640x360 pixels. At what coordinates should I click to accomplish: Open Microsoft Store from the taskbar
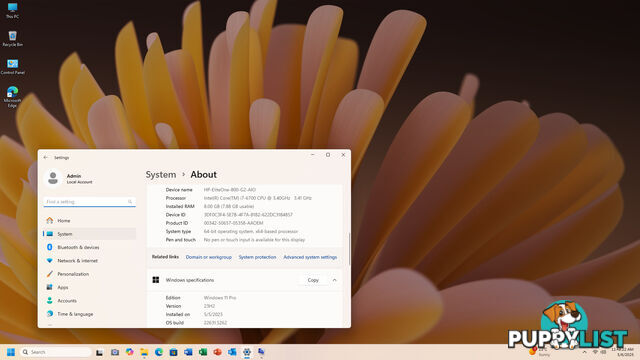(173, 352)
